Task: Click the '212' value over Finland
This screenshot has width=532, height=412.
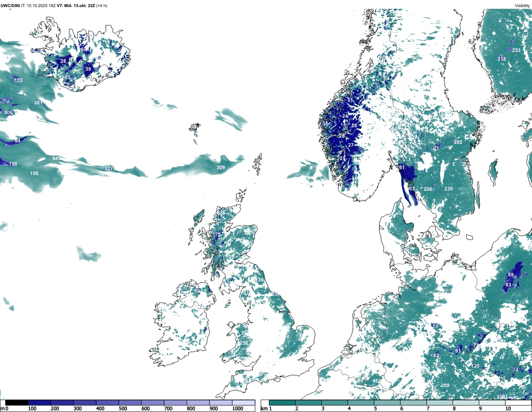Action: click(x=502, y=59)
